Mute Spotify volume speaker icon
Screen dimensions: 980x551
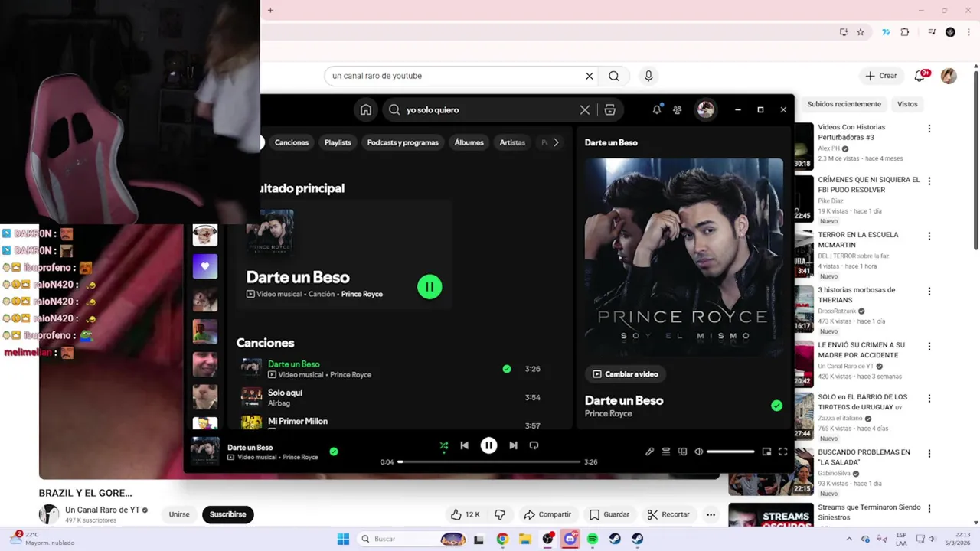click(x=698, y=452)
